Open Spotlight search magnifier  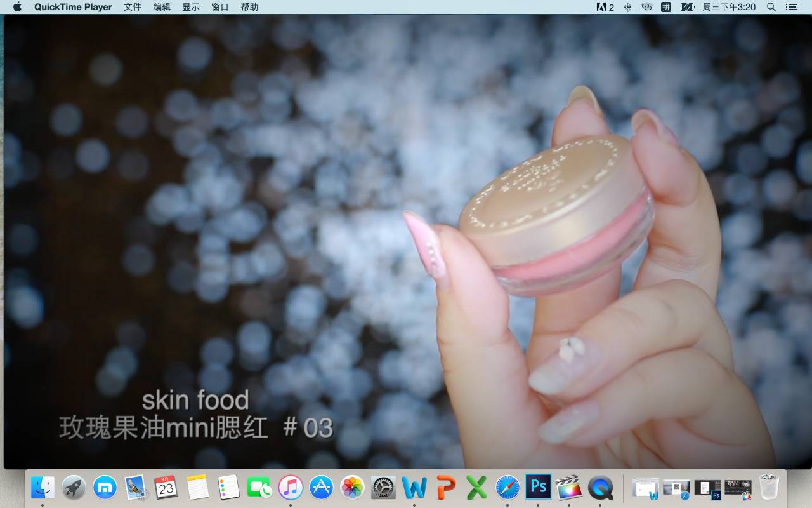[771, 7]
